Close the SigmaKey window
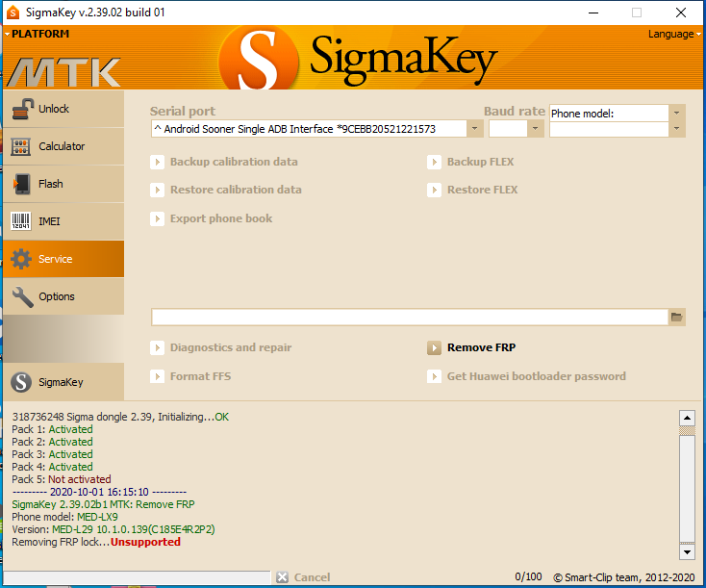The image size is (706, 588). coord(681,13)
